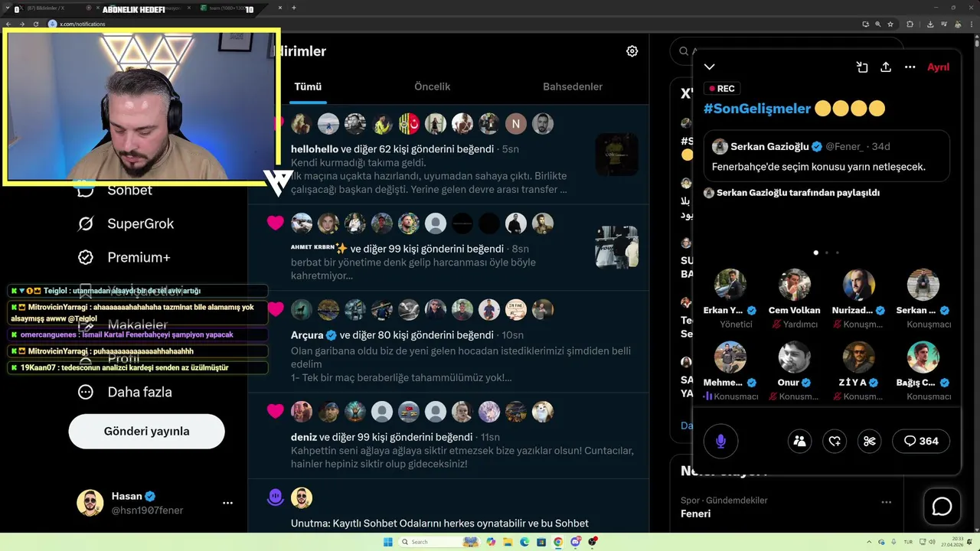Open Sohbet in sidebar

[x=115, y=190]
